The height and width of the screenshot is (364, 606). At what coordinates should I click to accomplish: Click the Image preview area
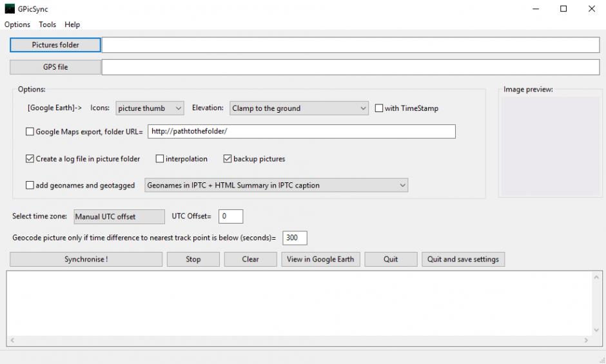tap(551, 146)
